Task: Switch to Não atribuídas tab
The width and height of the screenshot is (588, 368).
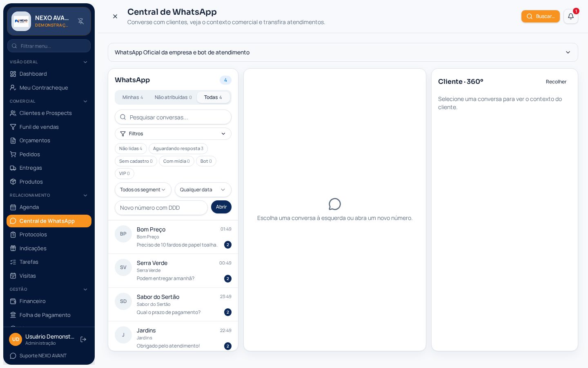Action: 173,97
